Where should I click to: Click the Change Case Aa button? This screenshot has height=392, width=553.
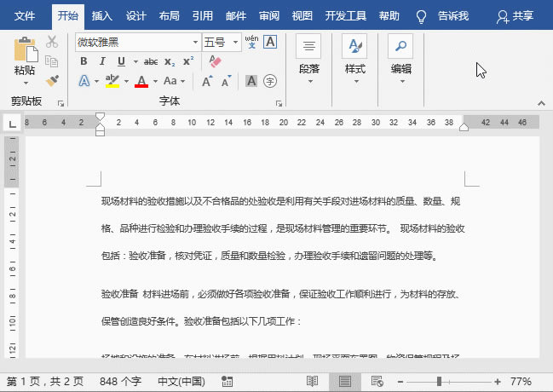(x=170, y=81)
